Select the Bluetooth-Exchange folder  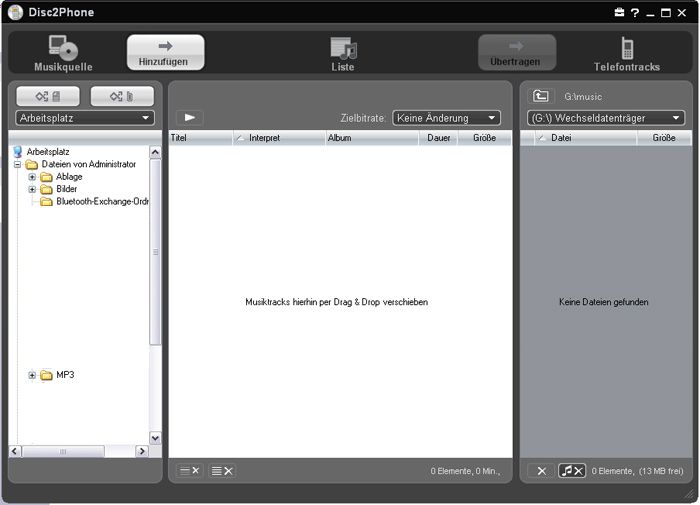coord(102,201)
